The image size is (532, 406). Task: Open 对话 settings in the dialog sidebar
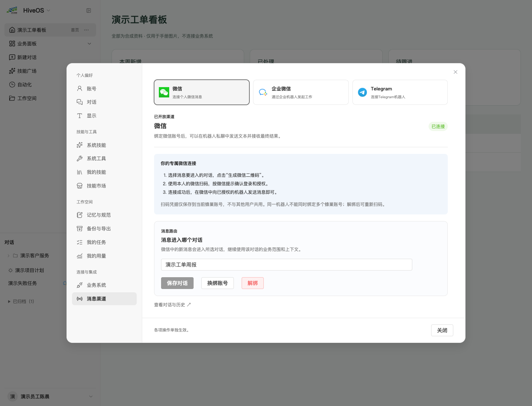point(104,102)
